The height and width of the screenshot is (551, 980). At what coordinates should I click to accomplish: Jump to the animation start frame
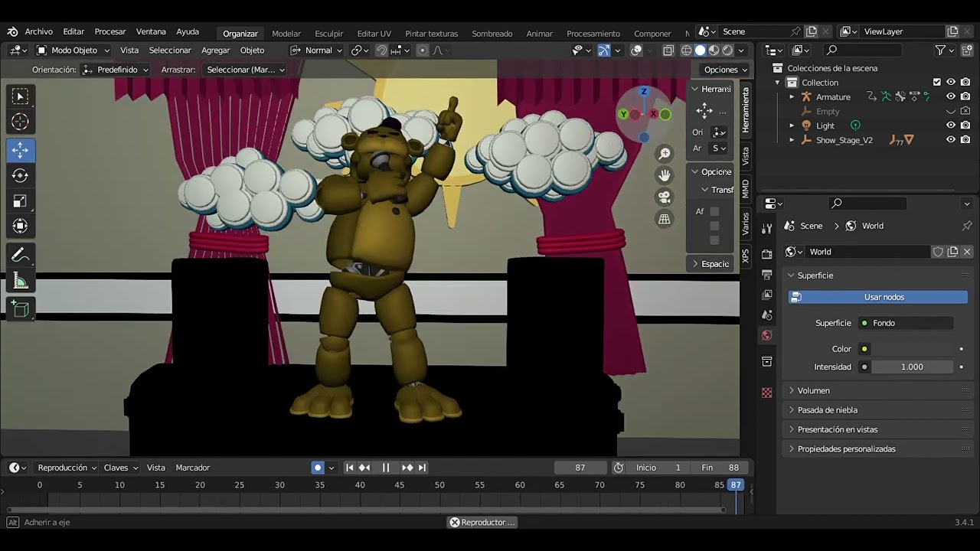click(350, 468)
